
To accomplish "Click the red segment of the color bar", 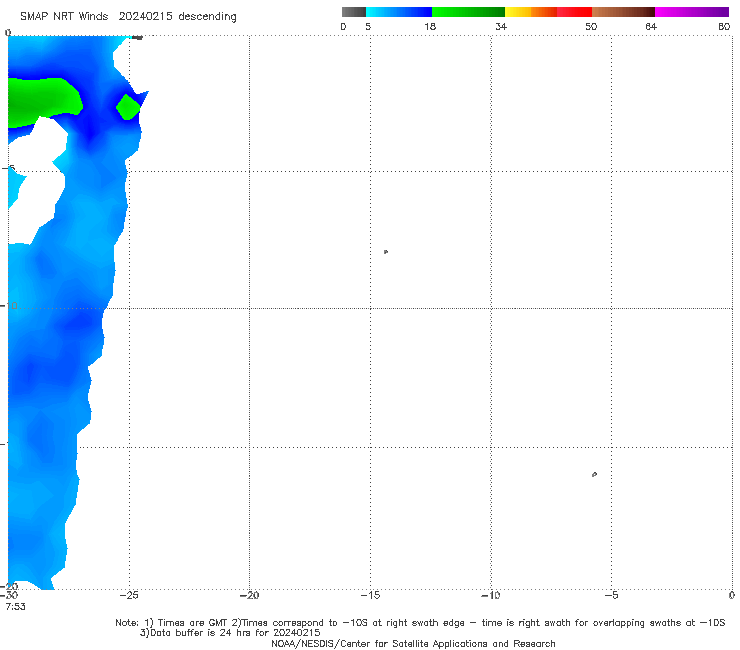I will [575, 12].
